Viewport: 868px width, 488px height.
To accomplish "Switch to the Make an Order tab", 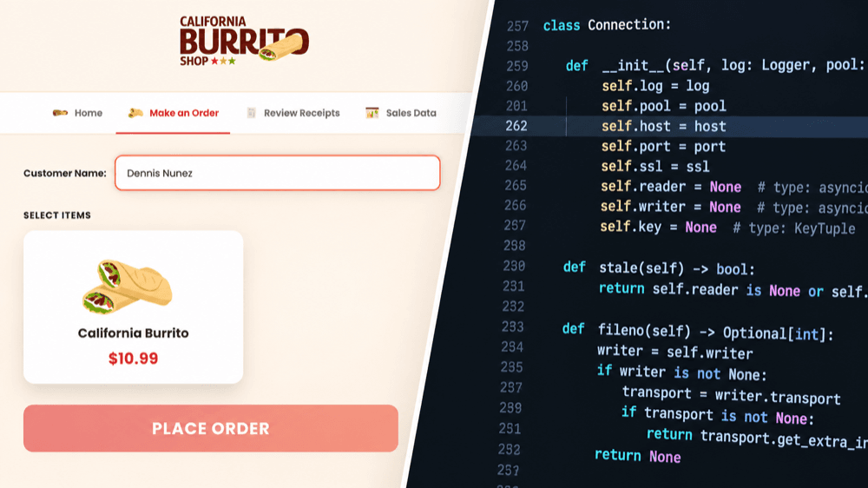I will (x=174, y=113).
